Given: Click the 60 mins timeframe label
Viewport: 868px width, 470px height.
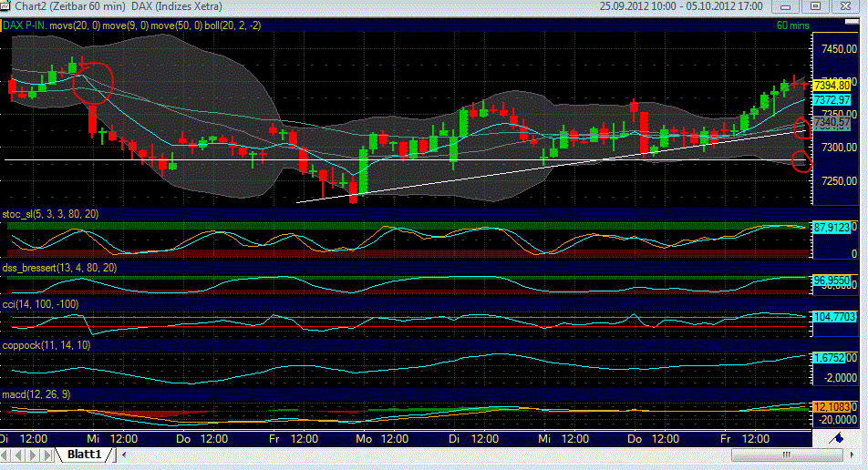Looking at the screenshot, I should click(x=792, y=26).
